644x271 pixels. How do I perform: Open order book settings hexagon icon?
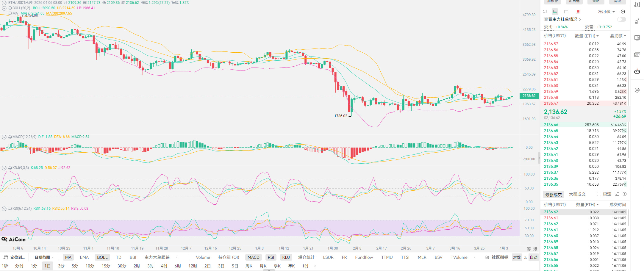pyautogui.click(x=623, y=12)
